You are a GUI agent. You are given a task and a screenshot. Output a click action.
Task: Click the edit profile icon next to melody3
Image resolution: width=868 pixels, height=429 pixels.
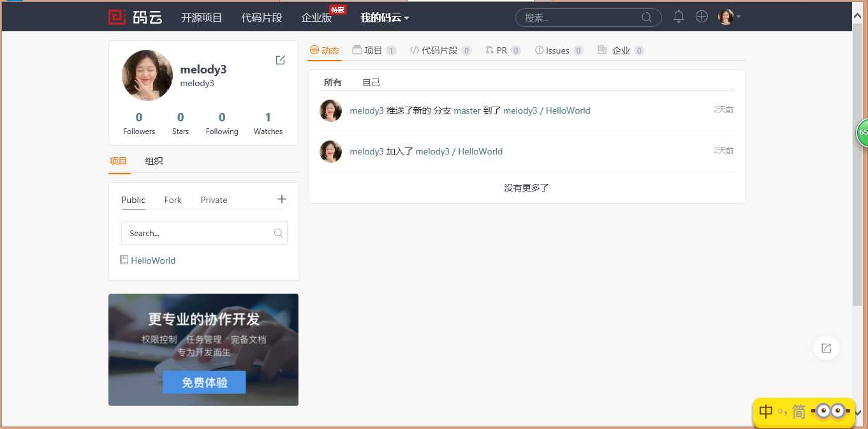tap(280, 60)
